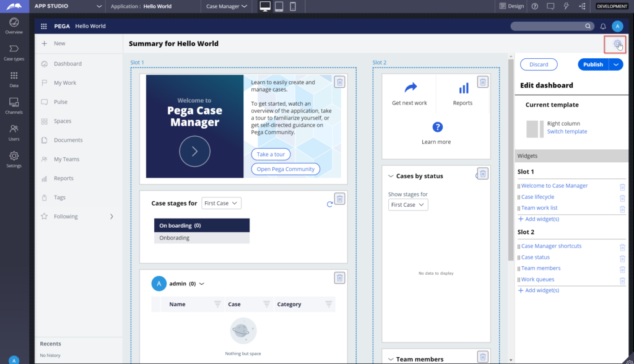Click the Switch template link

pos(567,131)
